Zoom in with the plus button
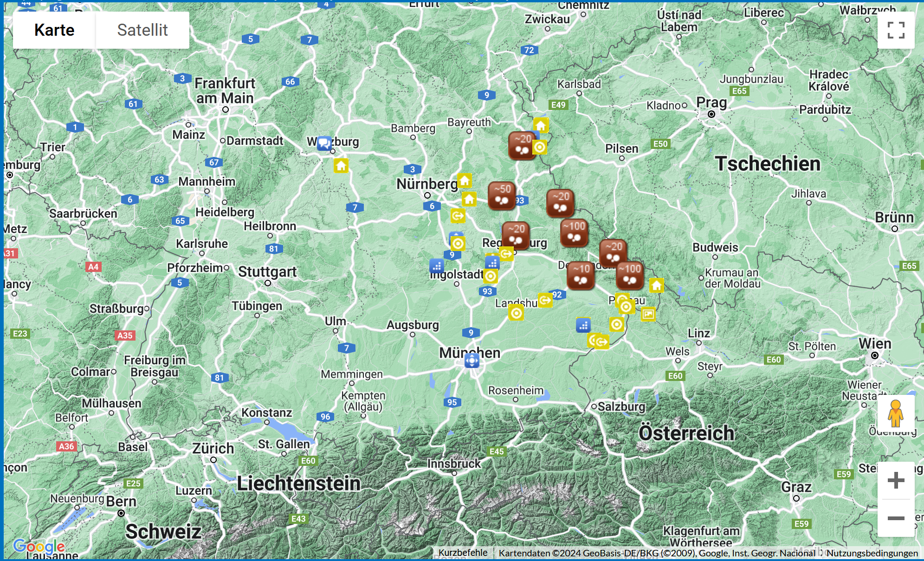The height and width of the screenshot is (561, 924). point(896,480)
